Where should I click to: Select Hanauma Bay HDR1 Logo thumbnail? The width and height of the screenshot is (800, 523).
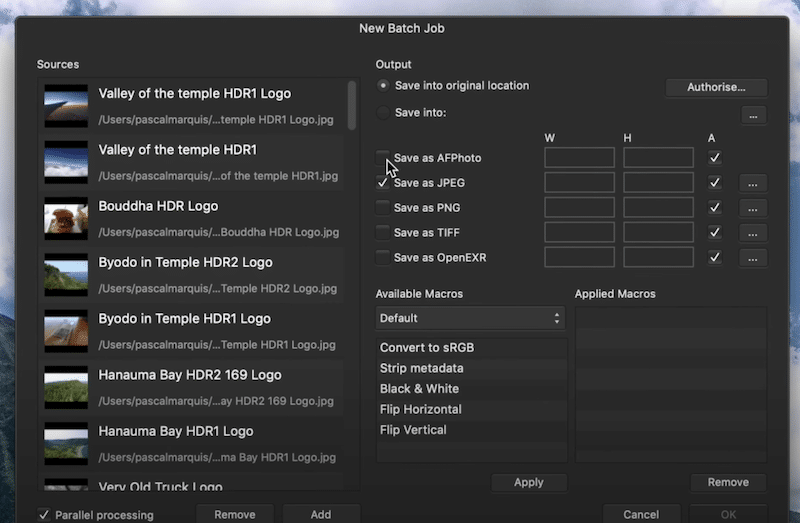pyautogui.click(x=66, y=443)
